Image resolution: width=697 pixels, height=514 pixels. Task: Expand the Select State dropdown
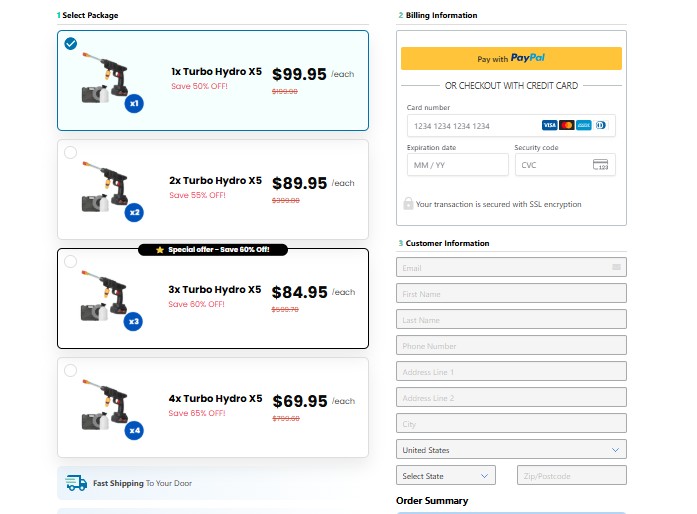tap(446, 476)
